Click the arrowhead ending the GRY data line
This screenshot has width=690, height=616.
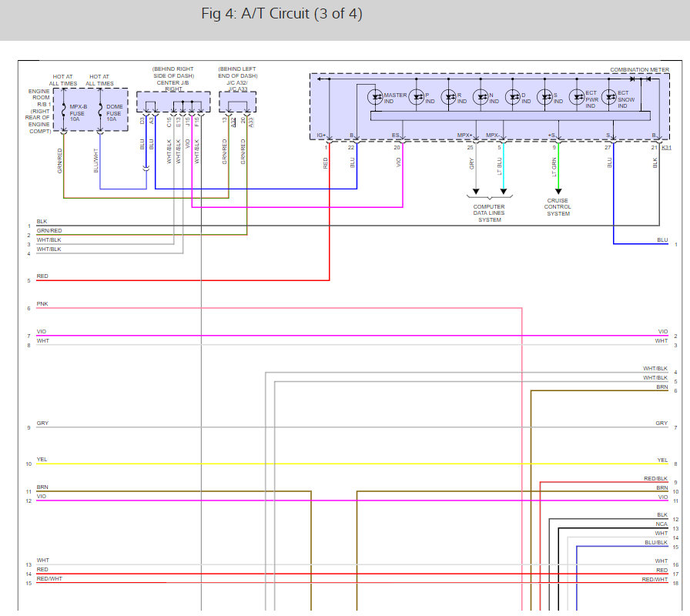[x=476, y=192]
